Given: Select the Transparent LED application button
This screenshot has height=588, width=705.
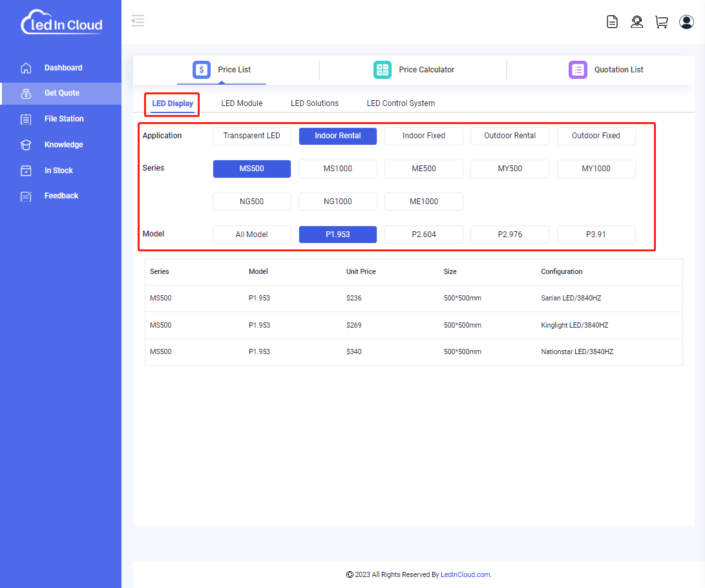Looking at the screenshot, I should (x=251, y=136).
